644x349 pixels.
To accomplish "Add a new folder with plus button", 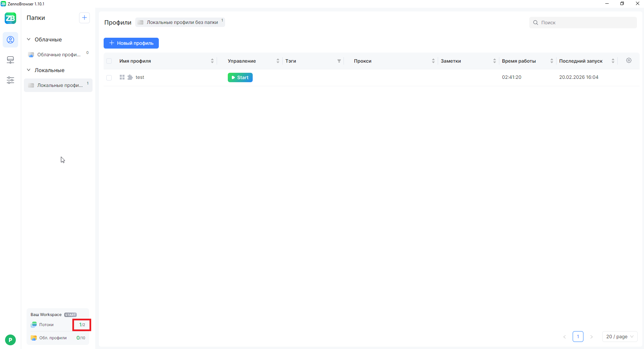I will [84, 18].
